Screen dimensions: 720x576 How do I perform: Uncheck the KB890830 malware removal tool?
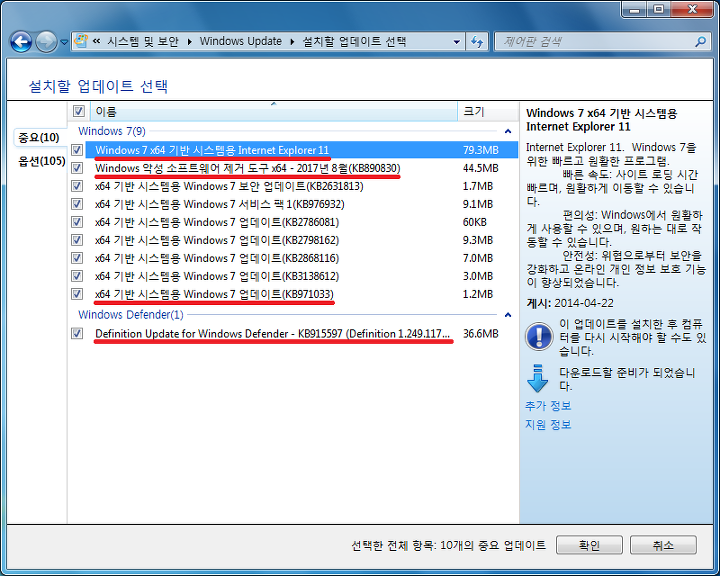tap(77, 168)
